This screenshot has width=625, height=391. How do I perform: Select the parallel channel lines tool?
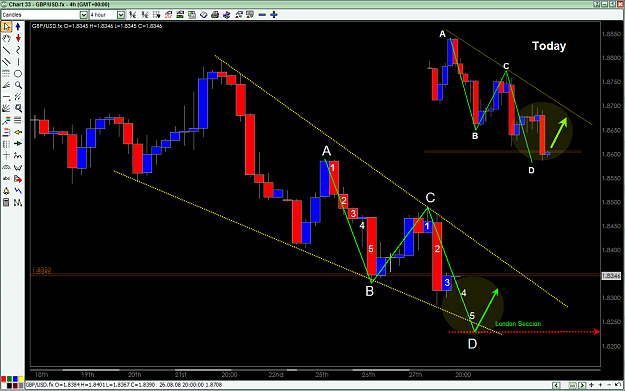click(x=6, y=62)
